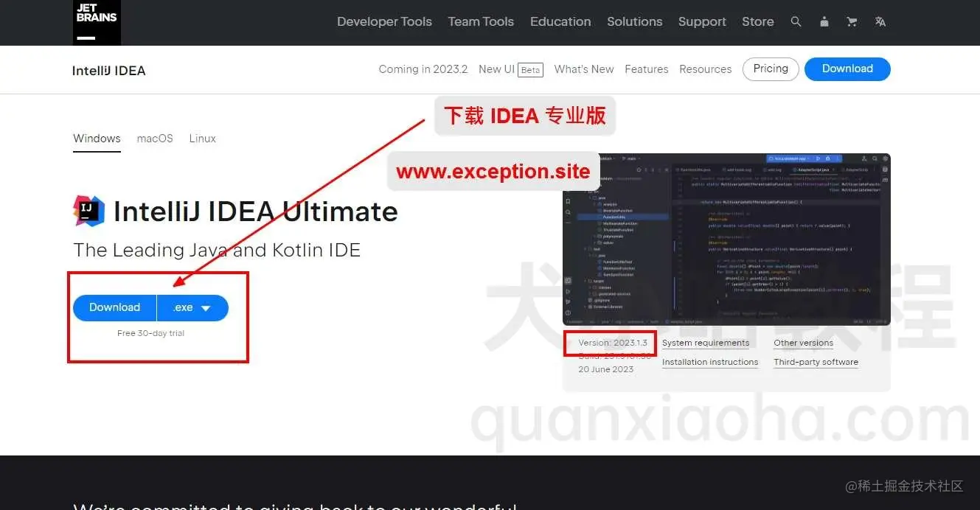Click the purple IntelliJ IDEA logo icon
This screenshot has height=510, width=980.
point(88,211)
